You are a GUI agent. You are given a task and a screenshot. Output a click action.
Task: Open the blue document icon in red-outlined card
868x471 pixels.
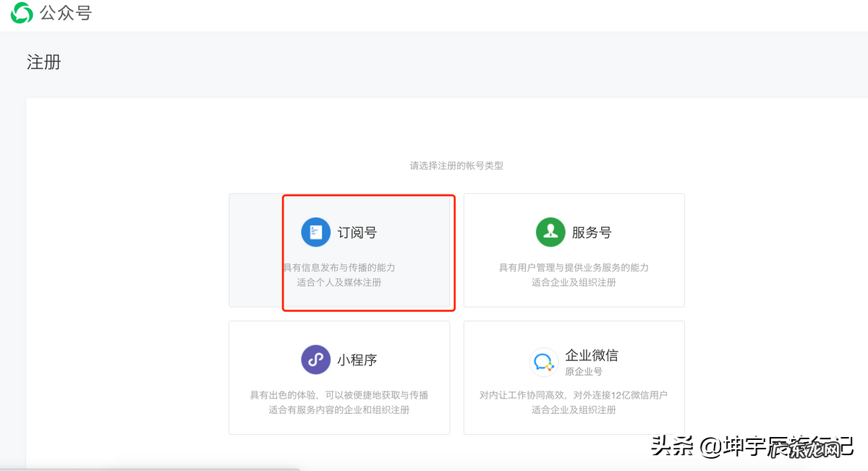[x=314, y=232]
